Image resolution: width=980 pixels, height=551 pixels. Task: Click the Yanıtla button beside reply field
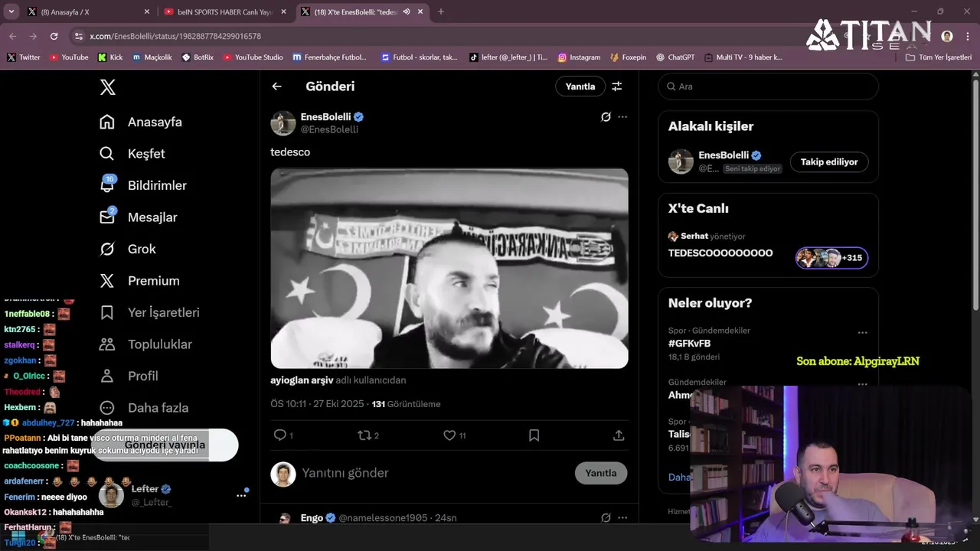coord(601,473)
